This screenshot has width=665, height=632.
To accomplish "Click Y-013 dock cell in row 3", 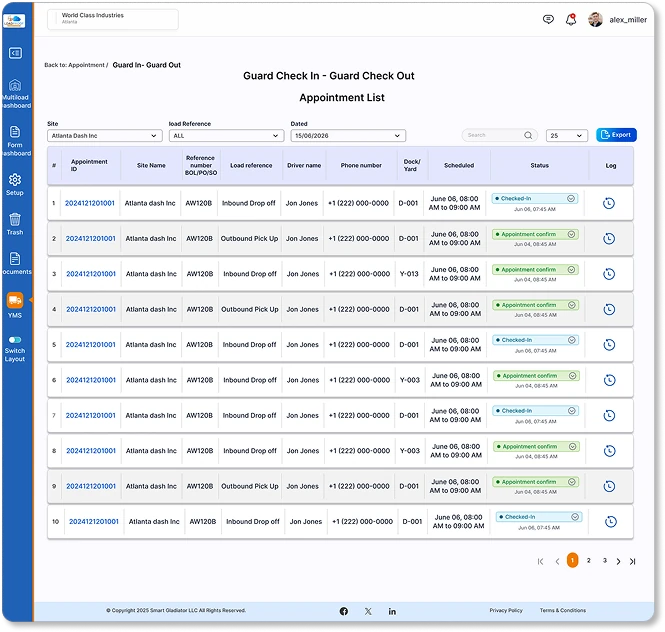I will click(x=409, y=274).
